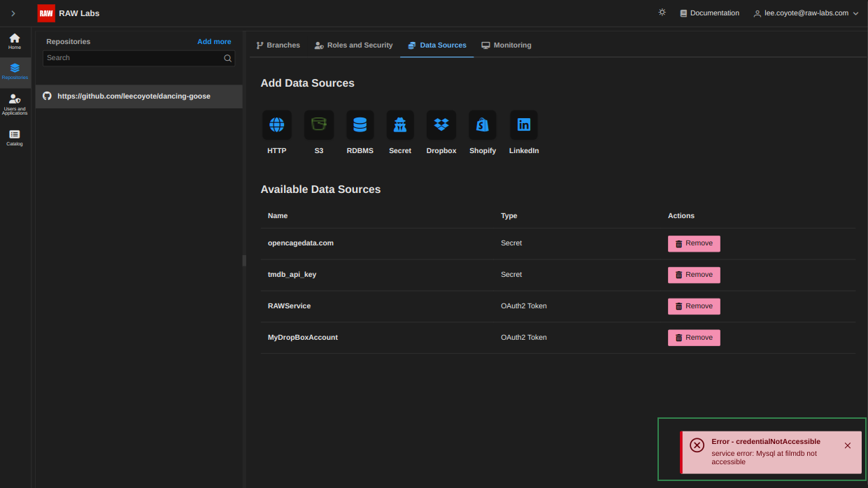Viewport: 868px width, 488px height.
Task: Go to Home in the sidebar
Action: [15, 41]
